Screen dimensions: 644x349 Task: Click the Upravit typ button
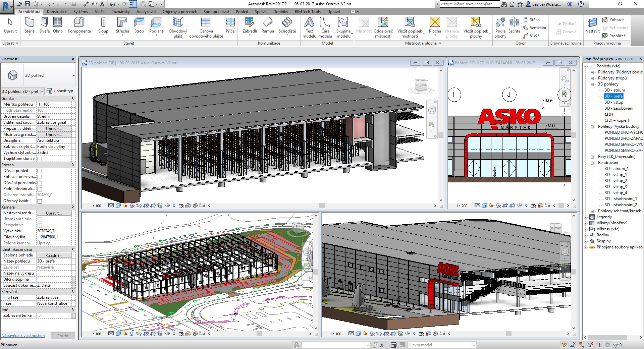(x=60, y=91)
